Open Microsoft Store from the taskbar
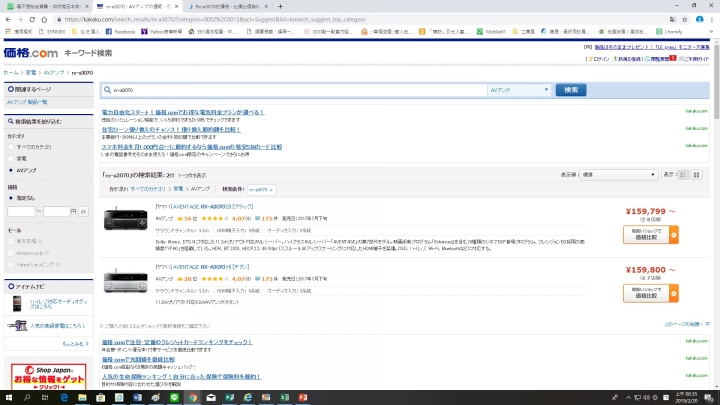The height and width of the screenshot is (405, 720). (x=101, y=398)
